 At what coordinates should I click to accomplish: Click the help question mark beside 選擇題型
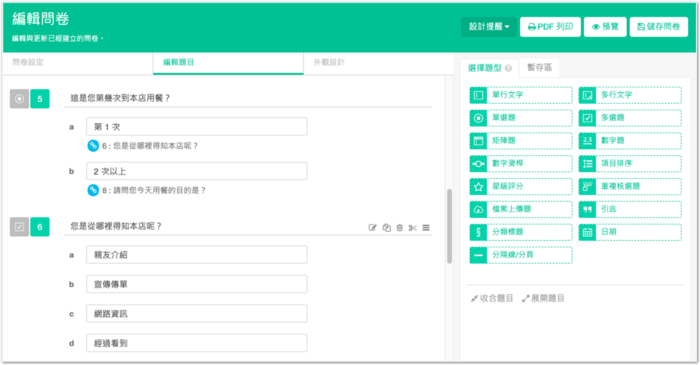(508, 68)
